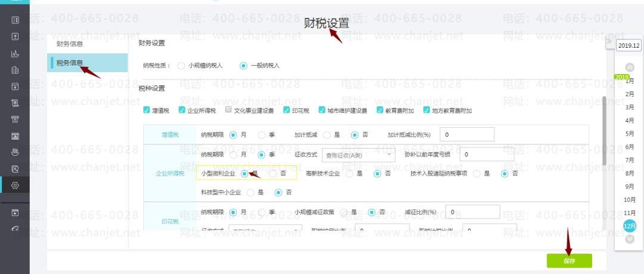Open the calendar icon in the sidebar
This screenshot has height=274, width=644.
click(15, 87)
